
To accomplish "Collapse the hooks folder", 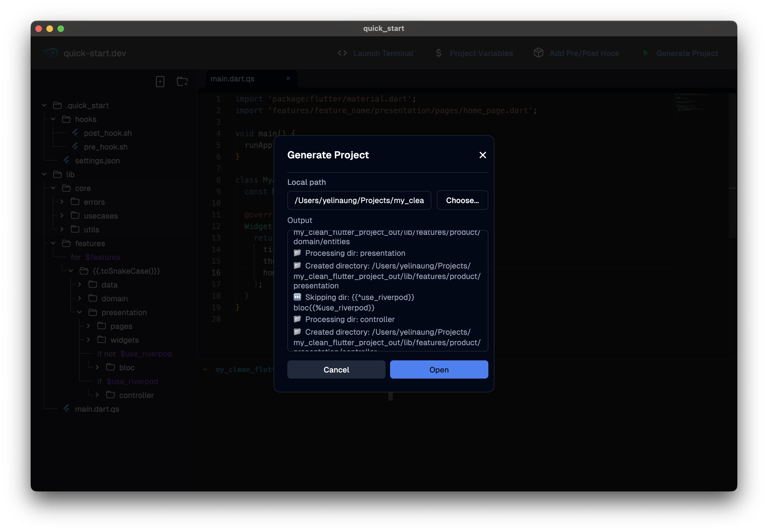I will click(x=53, y=119).
